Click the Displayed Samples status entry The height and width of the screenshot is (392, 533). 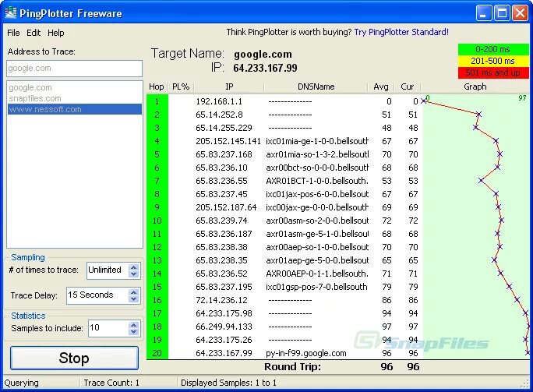pos(228,383)
